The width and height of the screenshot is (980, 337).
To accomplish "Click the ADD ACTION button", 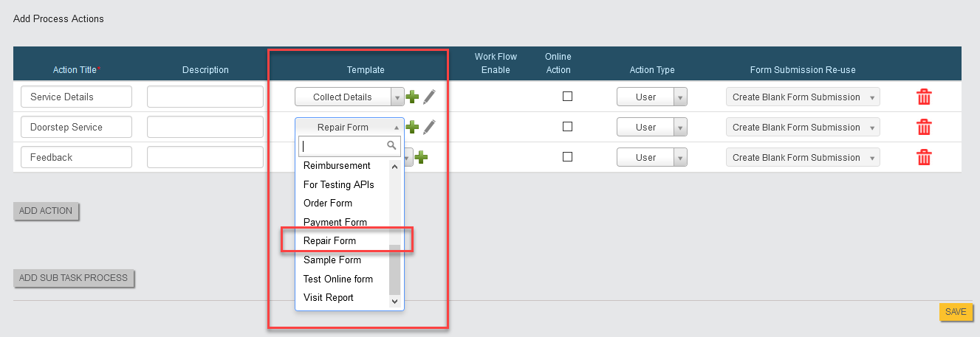I will pos(46,211).
